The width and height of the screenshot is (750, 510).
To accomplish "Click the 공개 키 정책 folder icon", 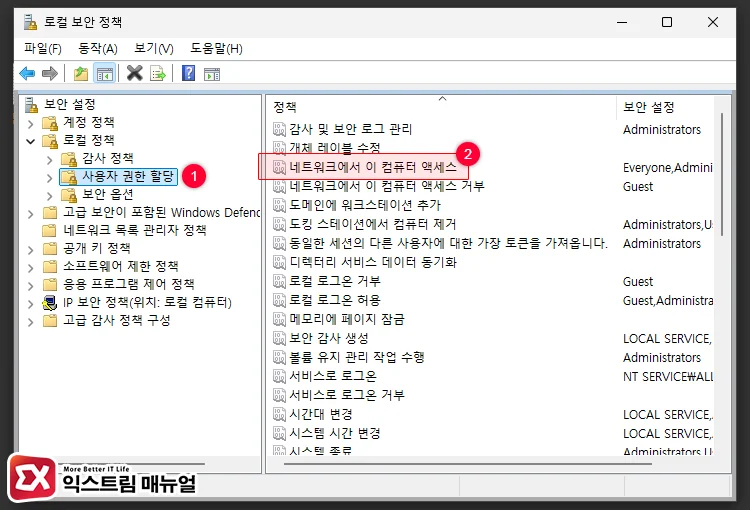I will [50, 248].
